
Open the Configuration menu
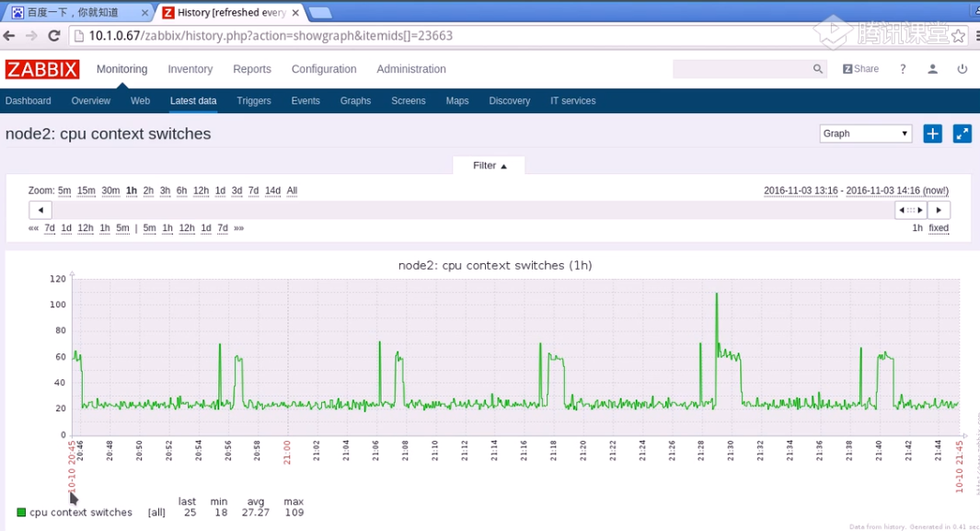pos(324,69)
